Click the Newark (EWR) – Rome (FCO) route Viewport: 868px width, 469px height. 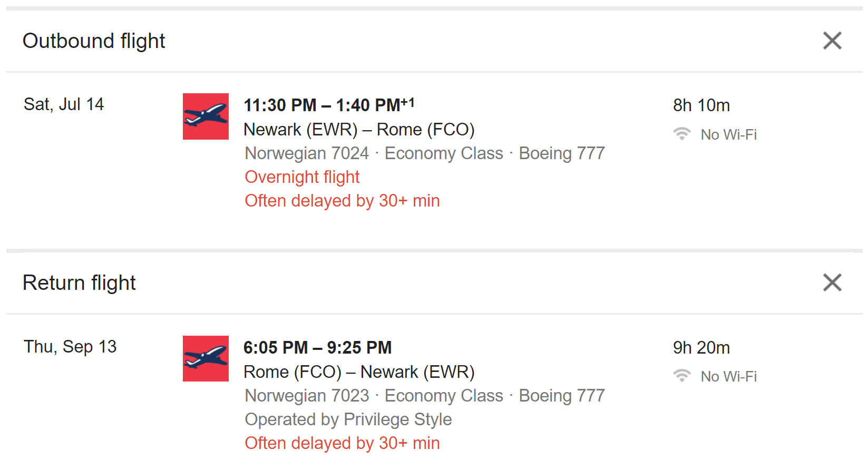359,130
